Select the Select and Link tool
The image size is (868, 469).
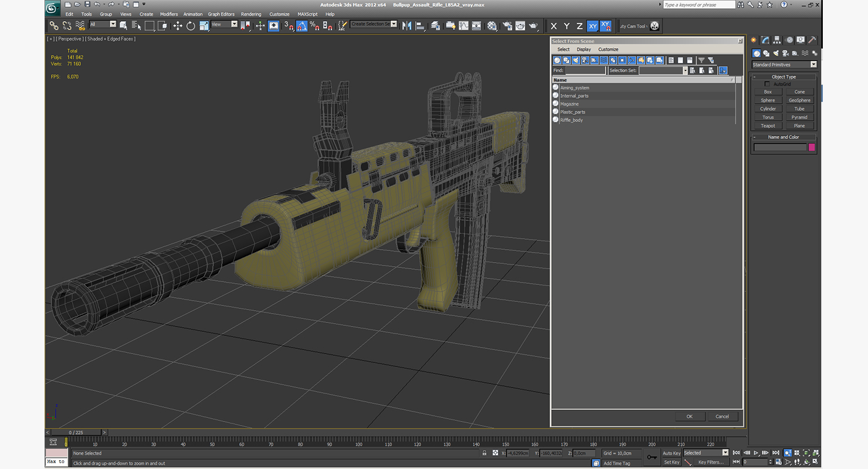[53, 26]
